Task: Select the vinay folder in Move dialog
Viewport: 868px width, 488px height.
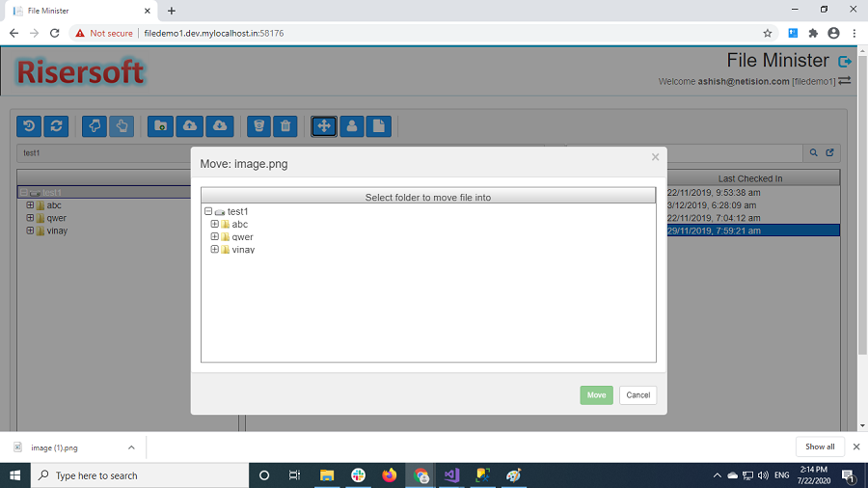Action: [x=243, y=250]
